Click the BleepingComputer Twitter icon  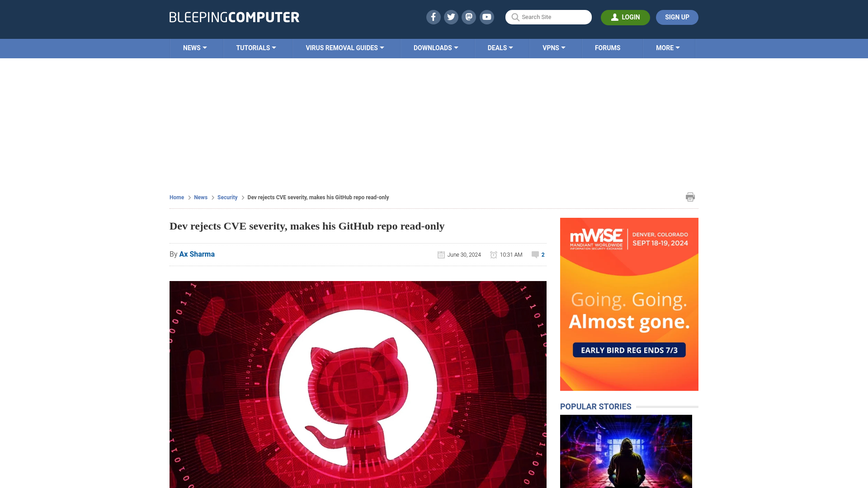pyautogui.click(x=451, y=17)
